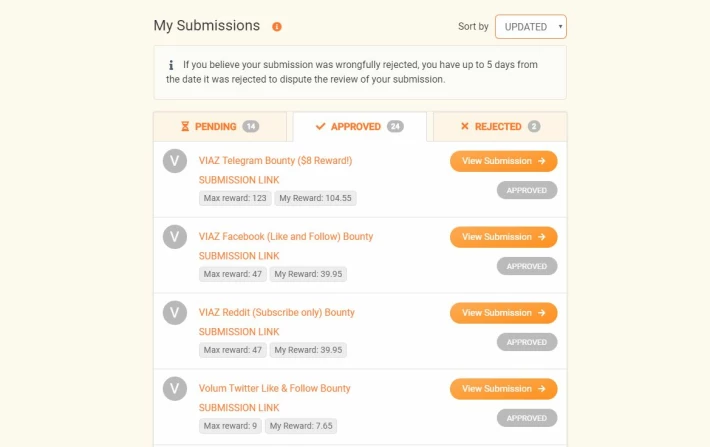This screenshot has width=710, height=447.
Task: View Submission for VIAZ Facebook Bounty
Action: (x=504, y=237)
